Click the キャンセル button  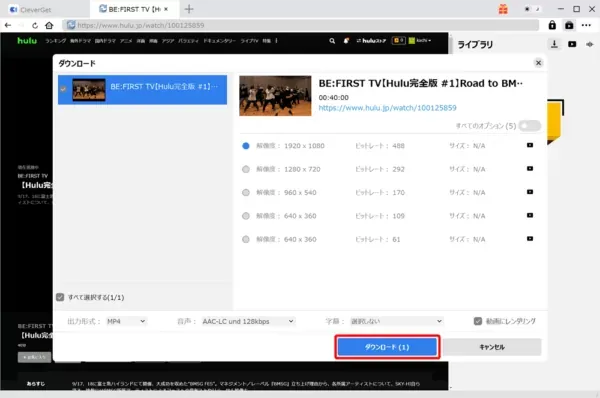[x=492, y=347]
